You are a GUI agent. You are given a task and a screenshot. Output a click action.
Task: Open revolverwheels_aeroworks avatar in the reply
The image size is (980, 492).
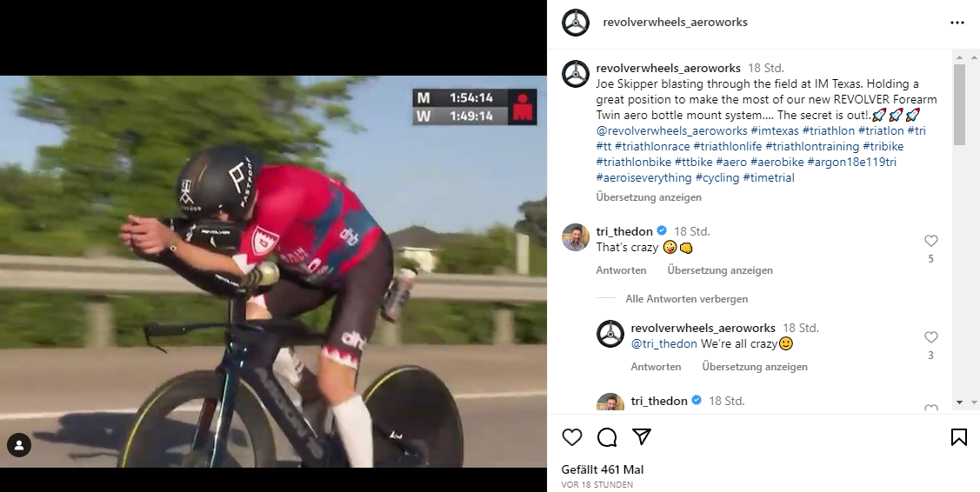[x=610, y=335]
